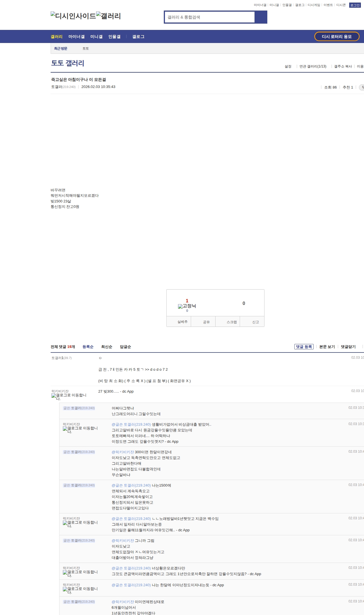The image size is (364, 615).
Task: Click the 댓글 등록 button
Action: pyautogui.click(x=304, y=347)
